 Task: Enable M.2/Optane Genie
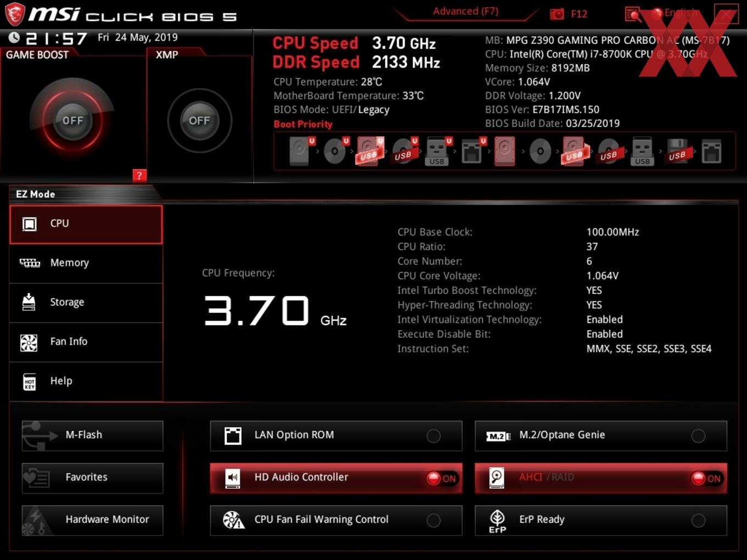(x=601, y=435)
